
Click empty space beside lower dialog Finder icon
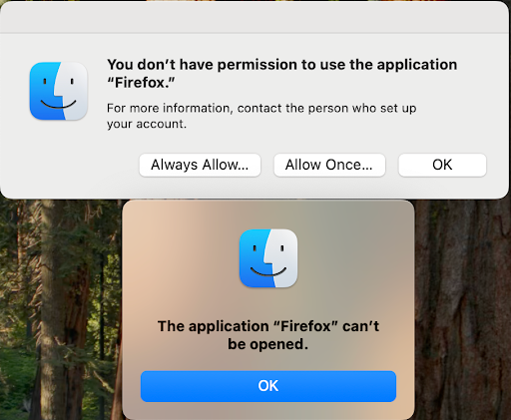(x=352, y=258)
